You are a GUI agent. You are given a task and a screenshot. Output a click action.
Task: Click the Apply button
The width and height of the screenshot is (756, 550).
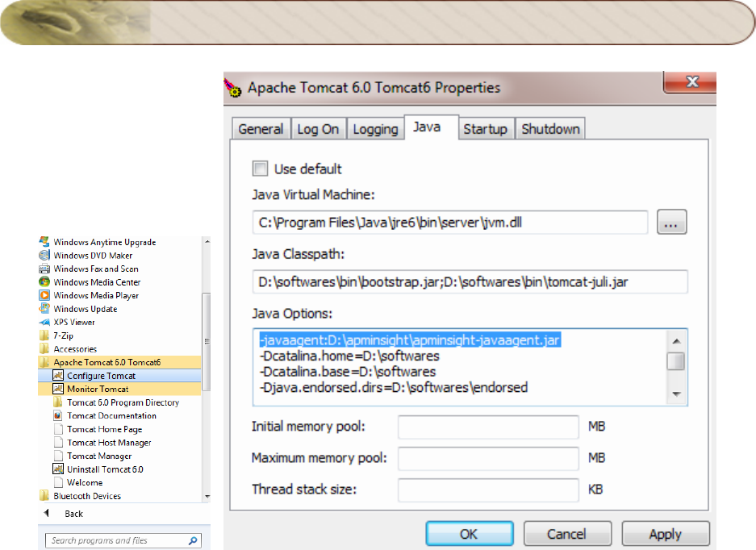coord(666,534)
